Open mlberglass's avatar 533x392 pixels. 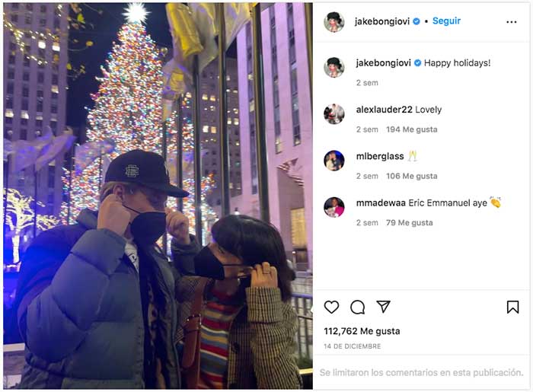tap(334, 161)
